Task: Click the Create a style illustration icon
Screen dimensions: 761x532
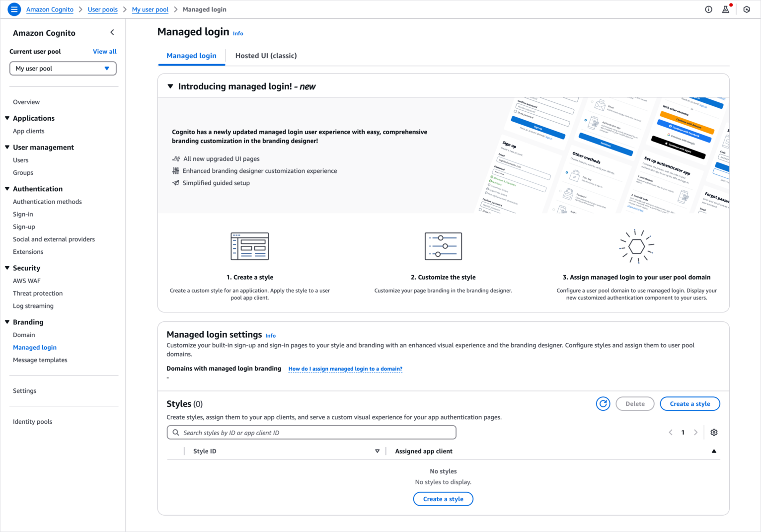Action: 250,246
